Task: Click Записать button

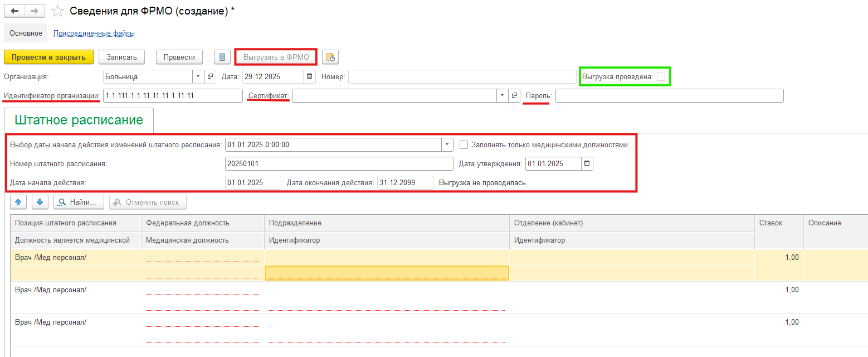Action: click(121, 57)
